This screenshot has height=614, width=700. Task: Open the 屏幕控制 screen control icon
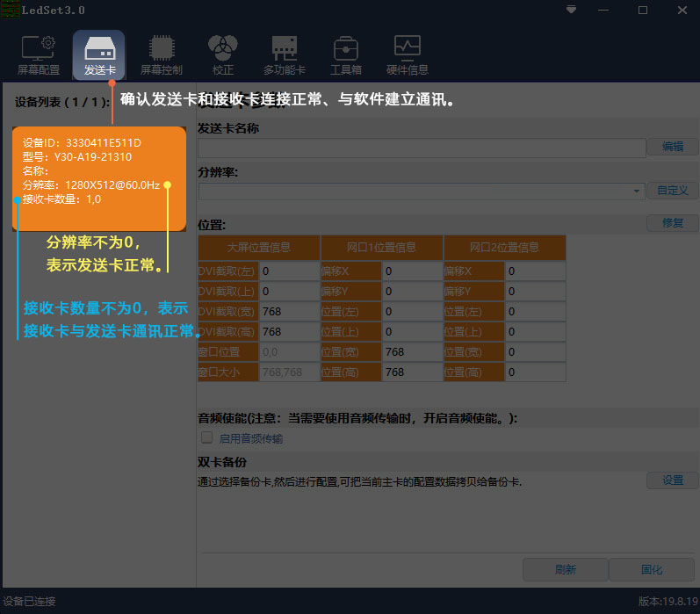coord(161,55)
